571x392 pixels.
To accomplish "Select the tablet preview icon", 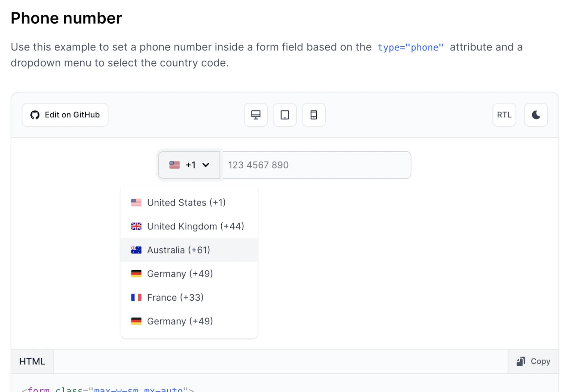I will (x=285, y=115).
